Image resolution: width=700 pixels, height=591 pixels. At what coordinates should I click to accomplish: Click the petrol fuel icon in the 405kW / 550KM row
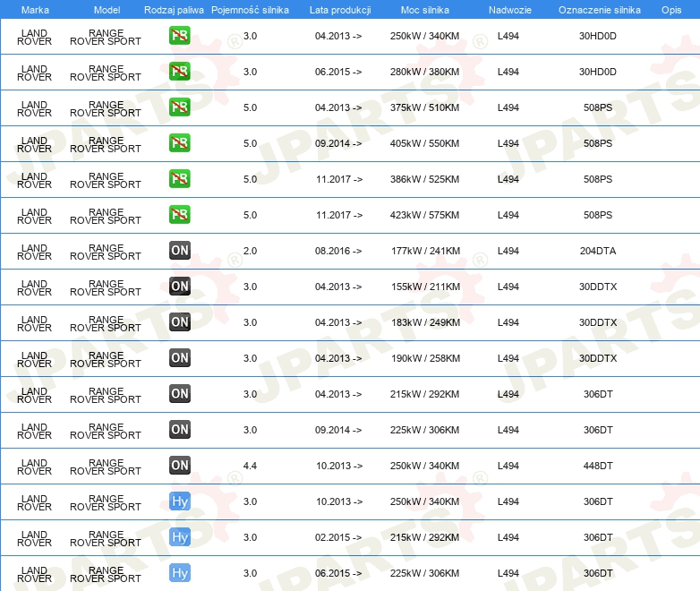pyautogui.click(x=180, y=143)
